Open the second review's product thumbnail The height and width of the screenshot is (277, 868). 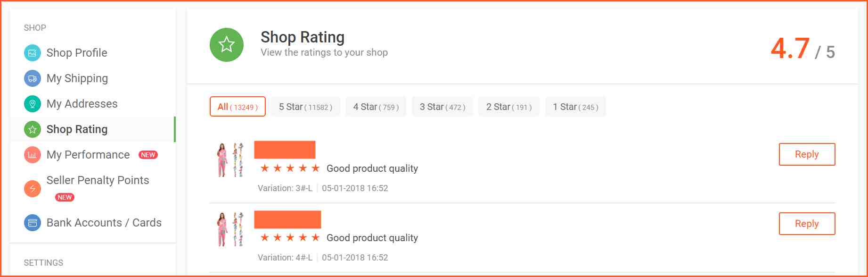[230, 229]
